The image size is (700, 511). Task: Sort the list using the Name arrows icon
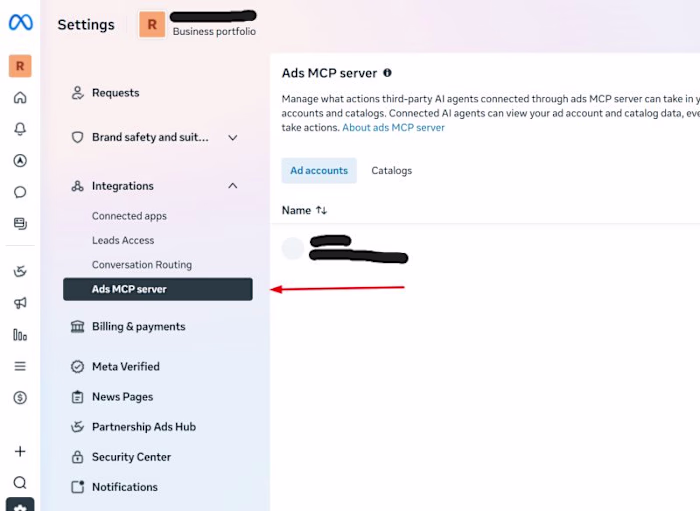tap(321, 210)
